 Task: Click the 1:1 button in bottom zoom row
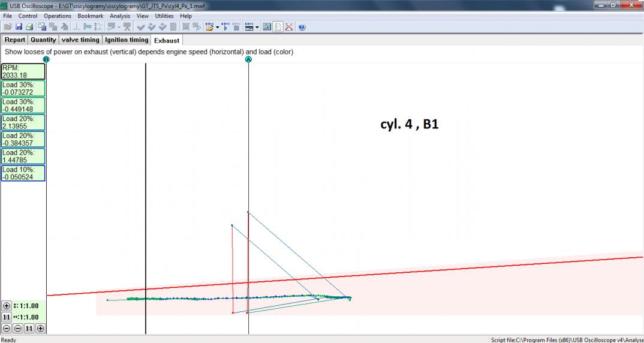pos(29,328)
